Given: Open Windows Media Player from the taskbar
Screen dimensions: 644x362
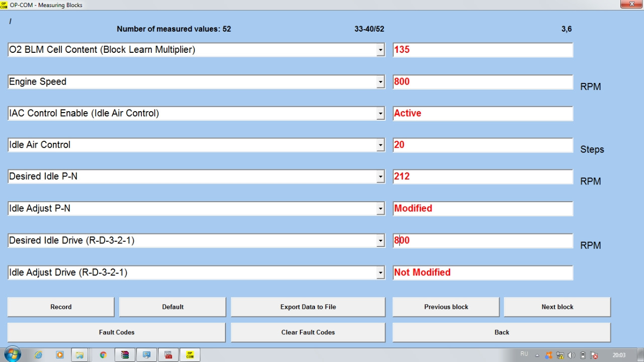Looking at the screenshot, I should [x=59, y=355].
